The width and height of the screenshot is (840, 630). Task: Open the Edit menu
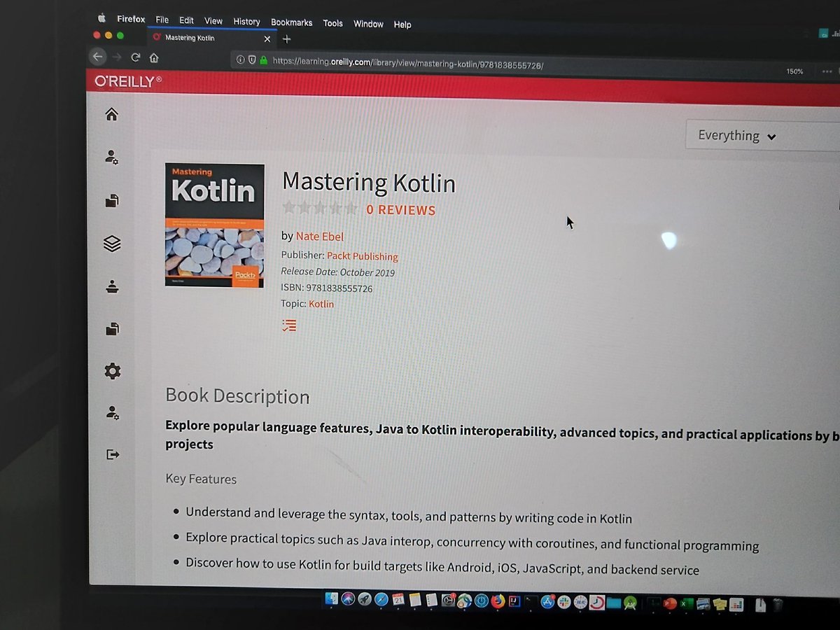[x=186, y=21]
